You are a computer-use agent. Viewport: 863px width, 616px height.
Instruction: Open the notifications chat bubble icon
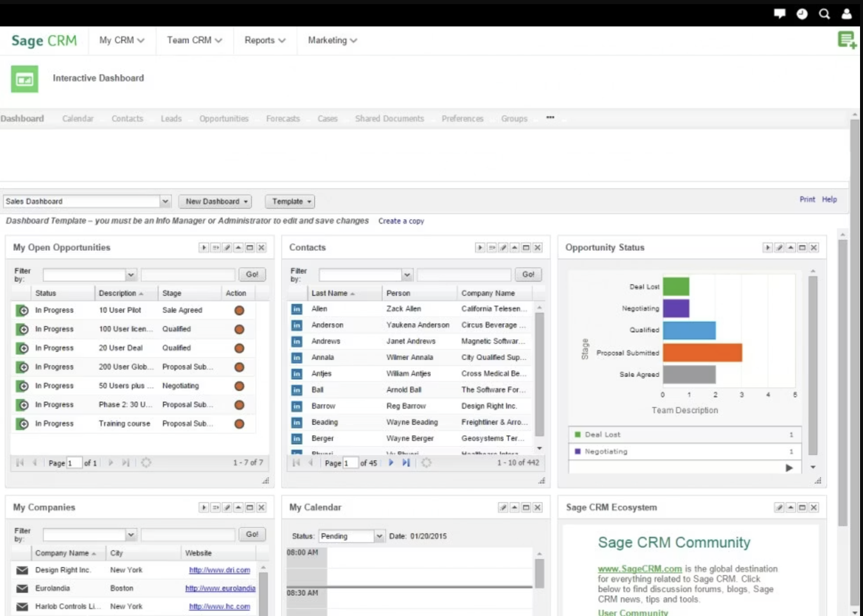point(779,14)
